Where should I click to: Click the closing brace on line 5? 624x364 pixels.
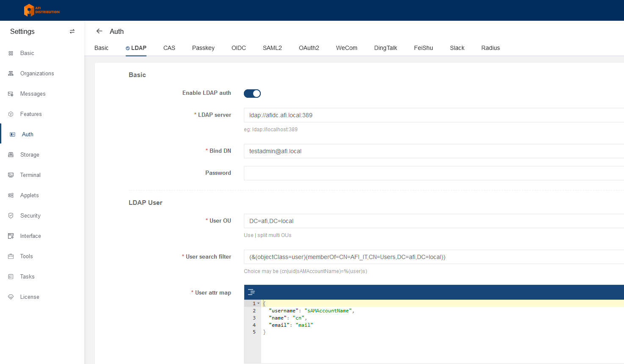[x=265, y=332]
